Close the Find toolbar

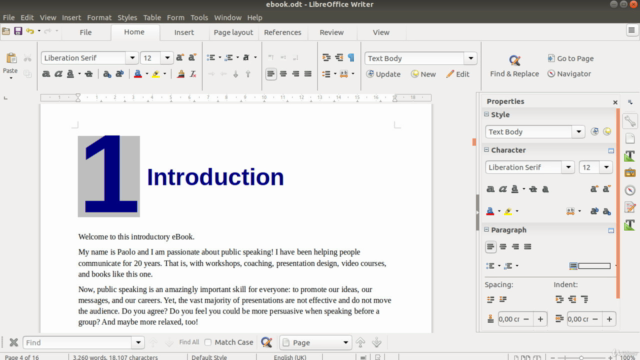pos(13,342)
